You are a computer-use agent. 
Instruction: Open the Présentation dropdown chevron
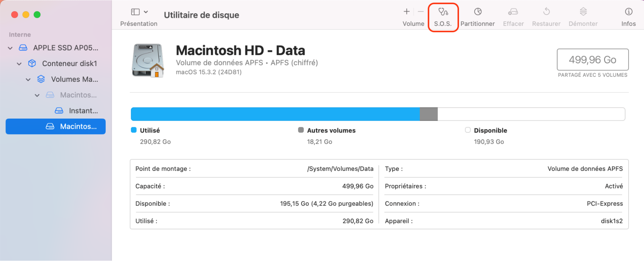[146, 12]
